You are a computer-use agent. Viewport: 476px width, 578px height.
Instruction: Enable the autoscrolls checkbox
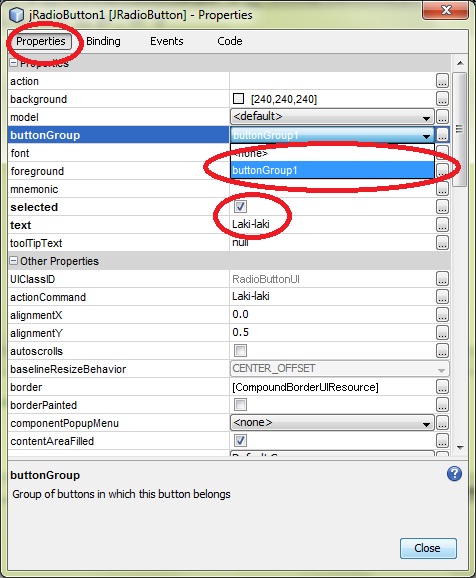(x=240, y=351)
